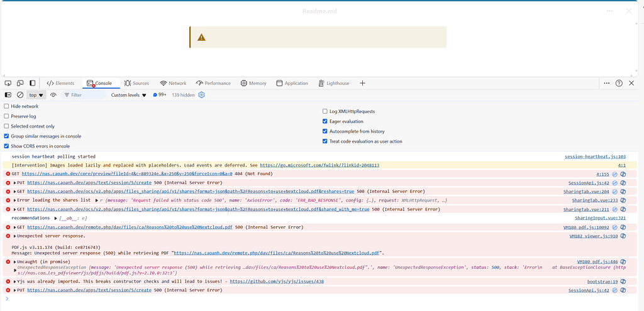Explain 4:155 error with Copilot icon

point(623,174)
